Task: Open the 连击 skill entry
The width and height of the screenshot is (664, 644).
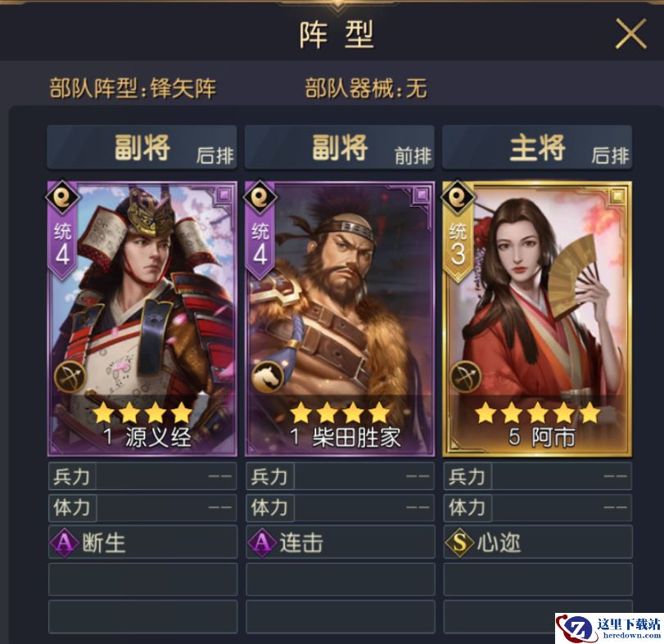Action: 340,542
